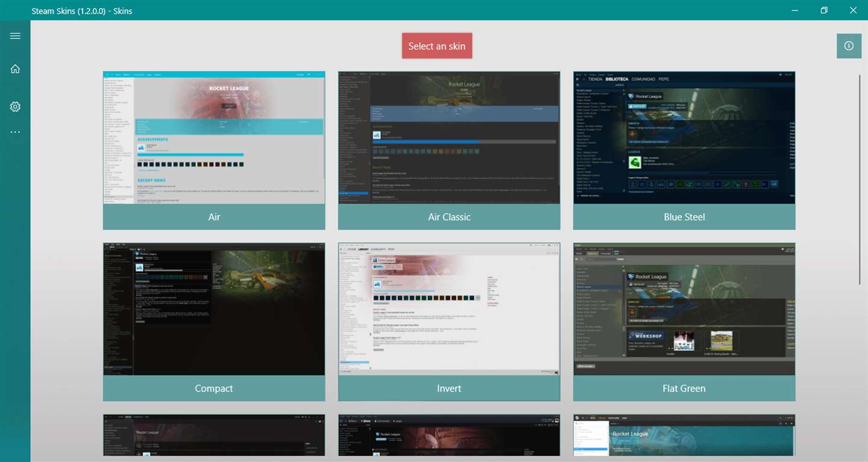Click the red Select an skin button
The width and height of the screenshot is (868, 462).
pyautogui.click(x=437, y=46)
